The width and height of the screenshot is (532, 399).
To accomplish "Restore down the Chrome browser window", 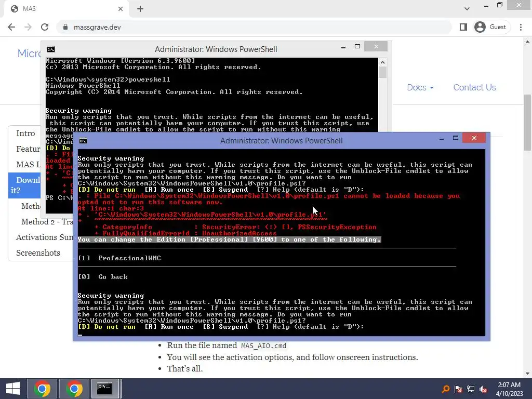I will [x=499, y=5].
